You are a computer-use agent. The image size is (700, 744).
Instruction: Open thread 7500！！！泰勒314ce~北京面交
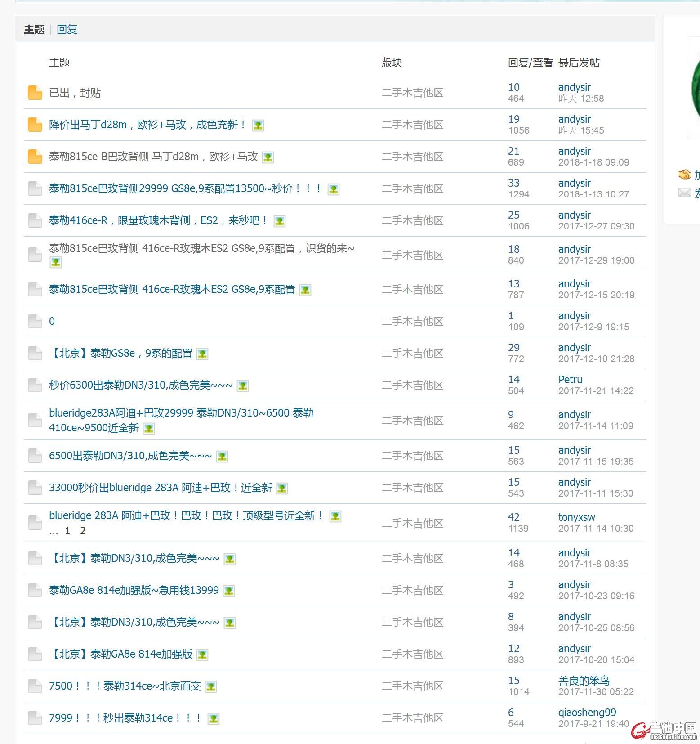(x=125, y=686)
